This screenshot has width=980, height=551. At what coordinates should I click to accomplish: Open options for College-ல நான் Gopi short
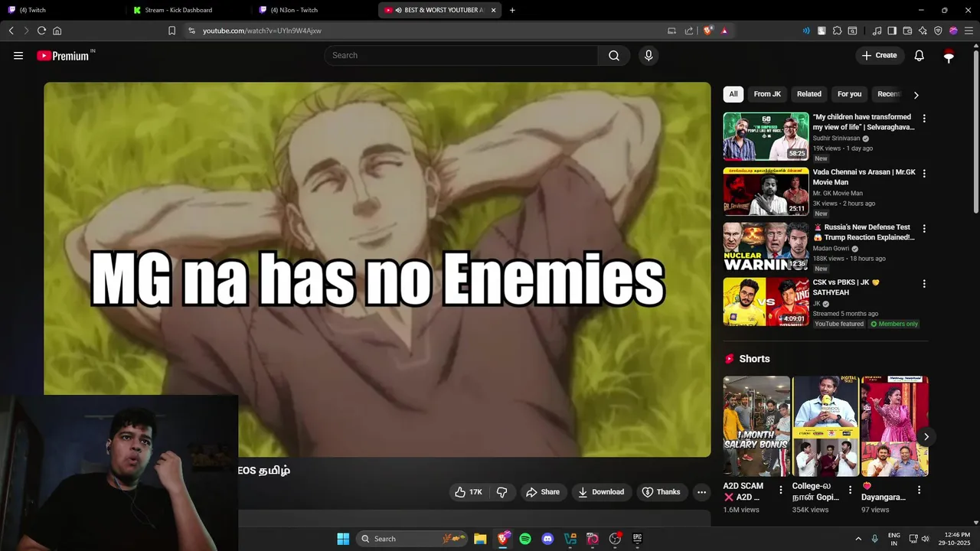point(850,490)
